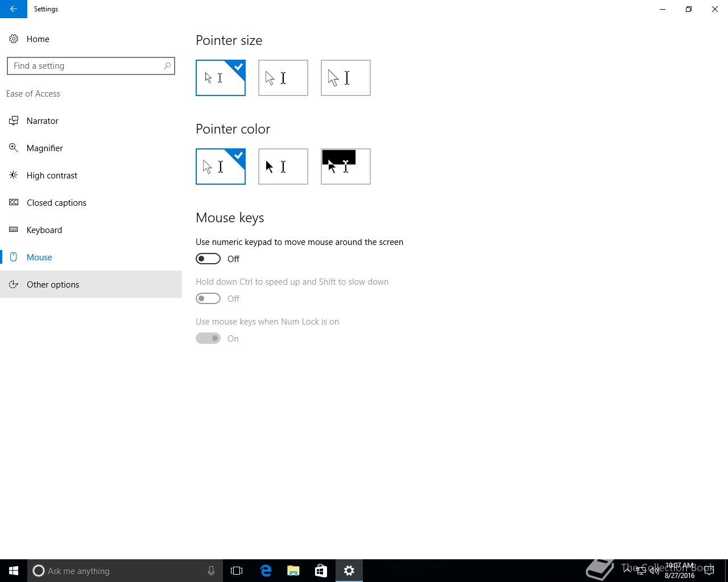This screenshot has width=728, height=582.
Task: Open Other options section
Action: [91, 284]
